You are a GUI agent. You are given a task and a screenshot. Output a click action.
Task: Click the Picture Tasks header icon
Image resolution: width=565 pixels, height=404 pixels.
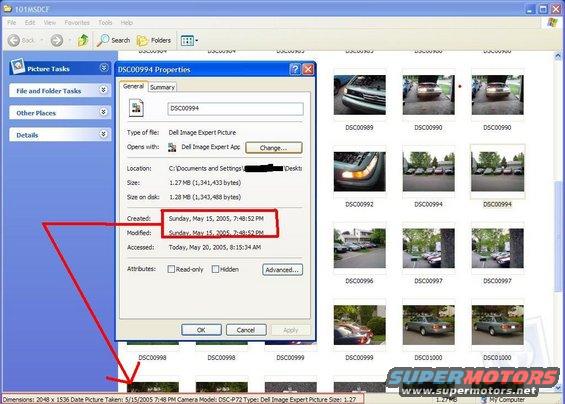point(18,66)
